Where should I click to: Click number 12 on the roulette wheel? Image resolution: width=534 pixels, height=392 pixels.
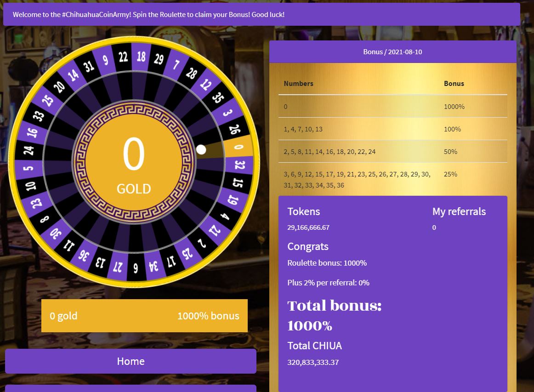(206, 85)
